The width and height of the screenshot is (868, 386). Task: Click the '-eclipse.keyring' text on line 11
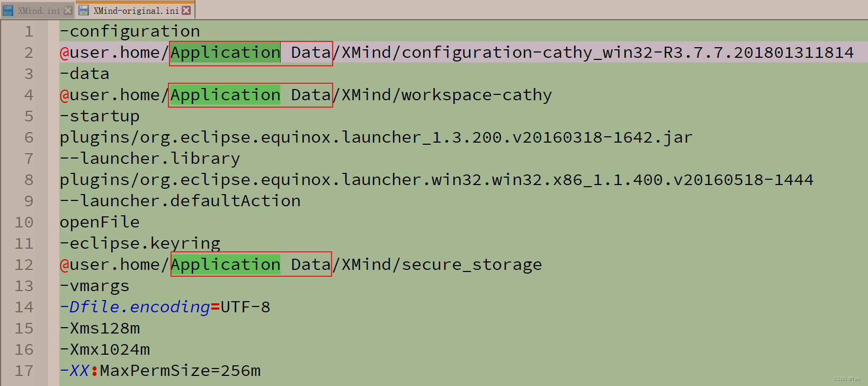(140, 243)
